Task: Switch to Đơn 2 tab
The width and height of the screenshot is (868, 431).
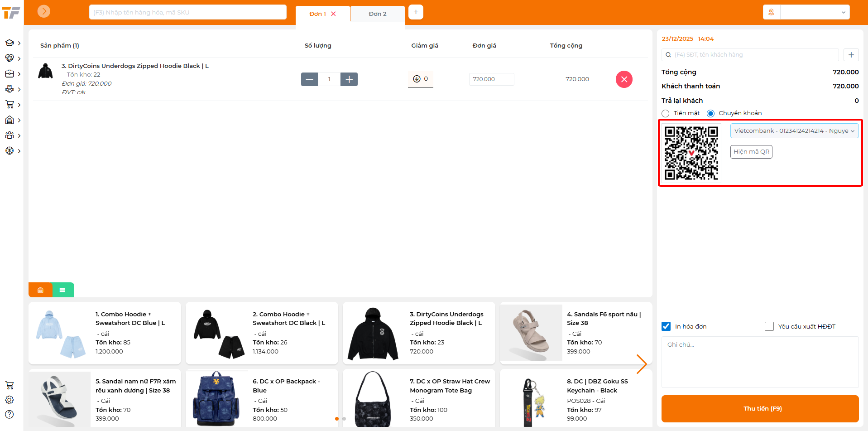Action: (x=377, y=14)
